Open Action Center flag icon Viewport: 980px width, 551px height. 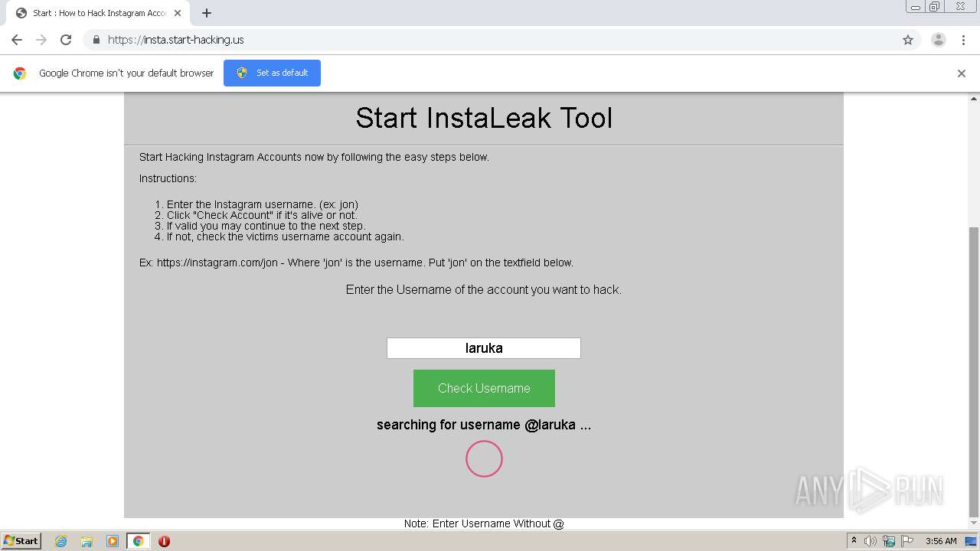click(908, 541)
